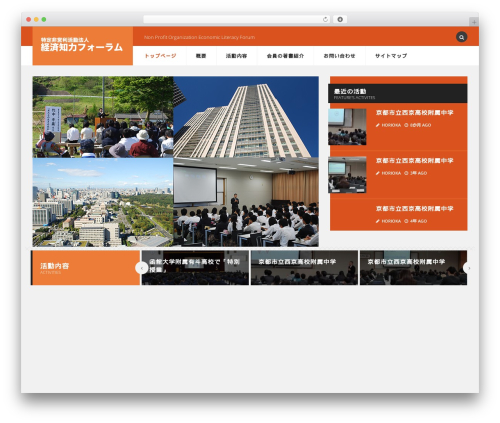Add a new browser tab
This screenshot has width=500, height=423.
[474, 22]
